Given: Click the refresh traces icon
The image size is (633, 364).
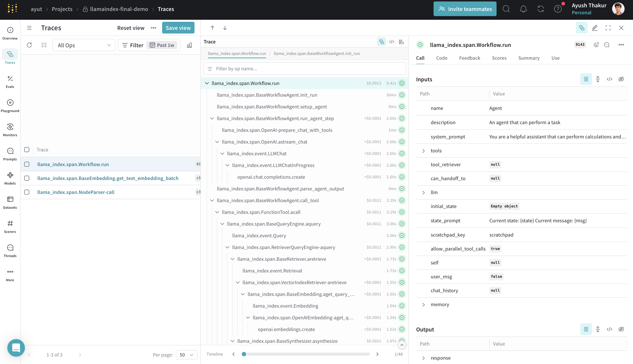Looking at the screenshot, I should pos(29,45).
